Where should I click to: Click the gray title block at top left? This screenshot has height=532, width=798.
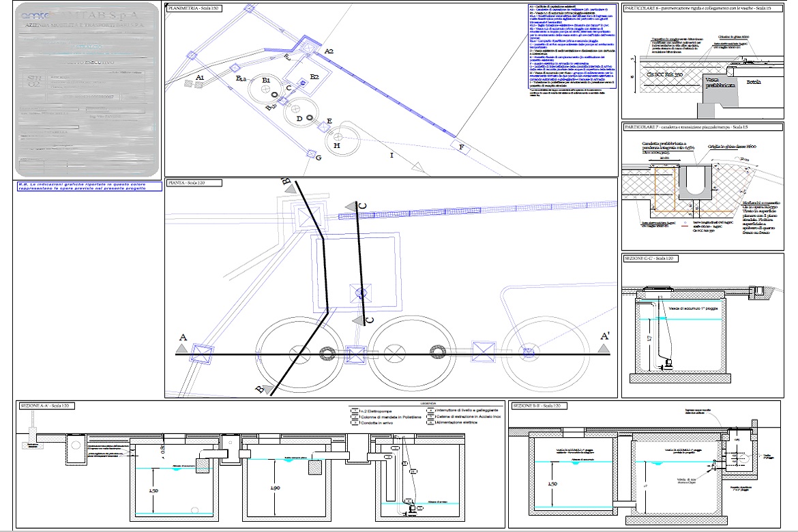[x=87, y=90]
